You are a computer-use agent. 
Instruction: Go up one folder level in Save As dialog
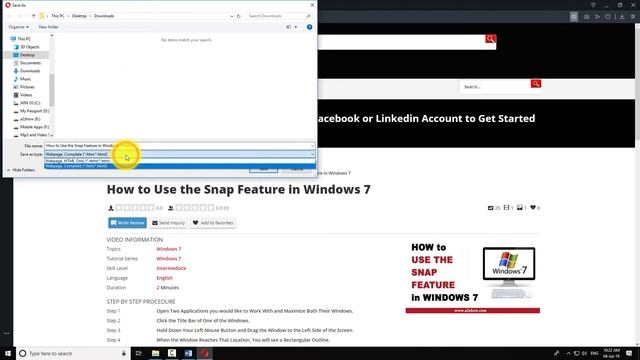(x=33, y=16)
